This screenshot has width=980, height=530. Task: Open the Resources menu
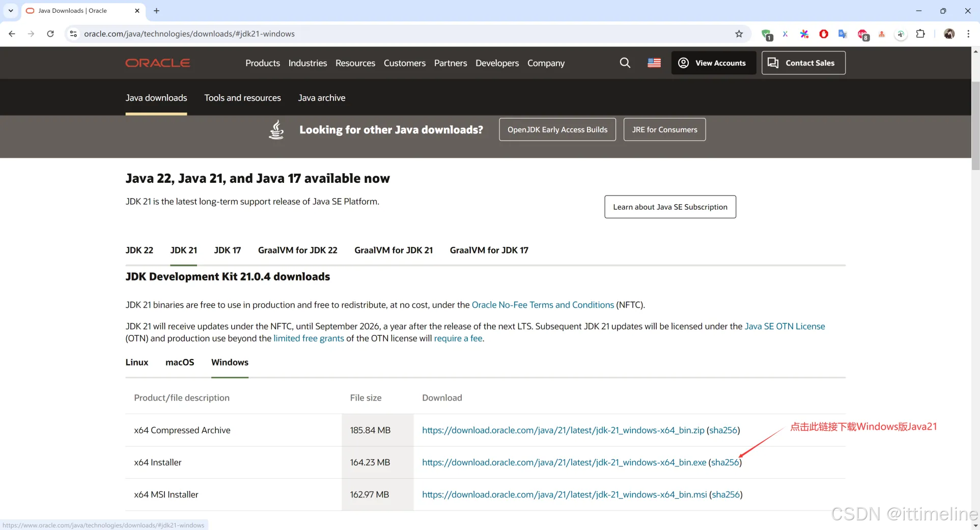[x=355, y=63]
